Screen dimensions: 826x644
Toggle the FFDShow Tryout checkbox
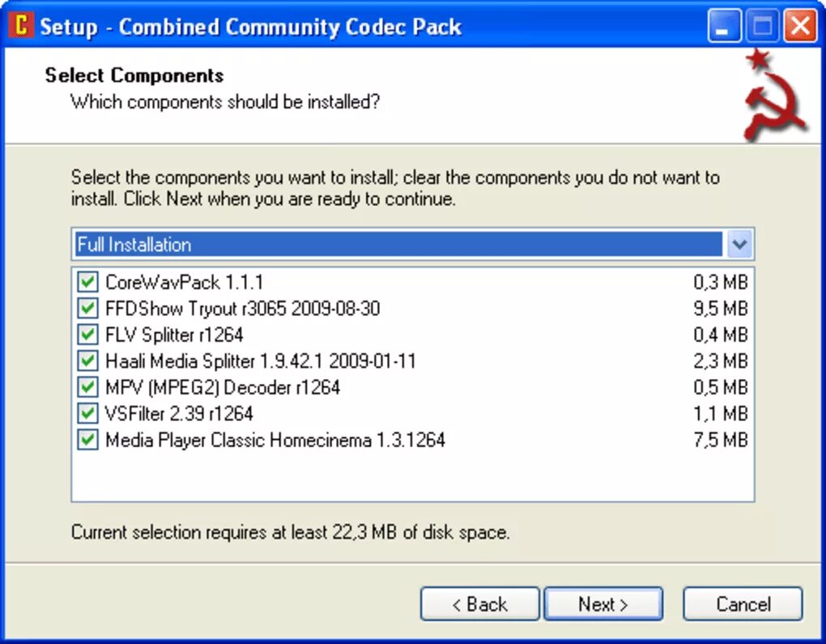pyautogui.click(x=87, y=309)
